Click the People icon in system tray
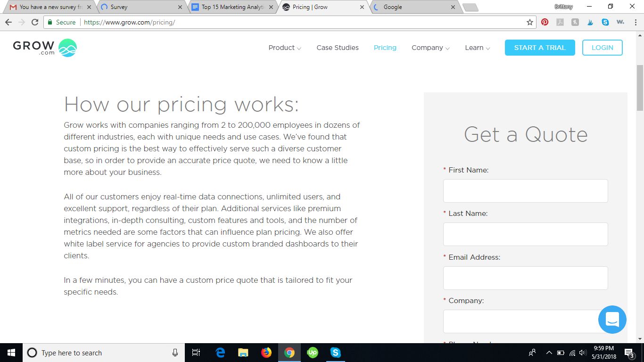The image size is (644, 362). (532, 352)
